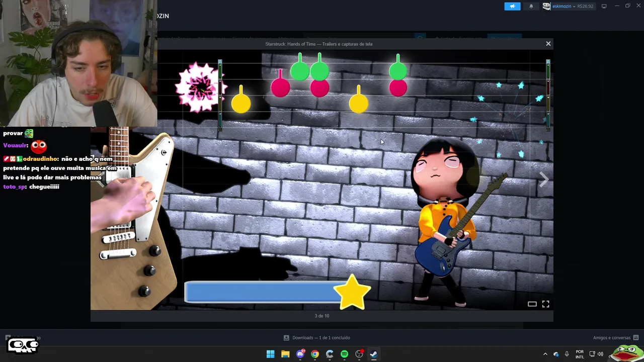Screen dimensions: 644x362
Task: Open File Explorer from taskbar
Action: point(285,354)
